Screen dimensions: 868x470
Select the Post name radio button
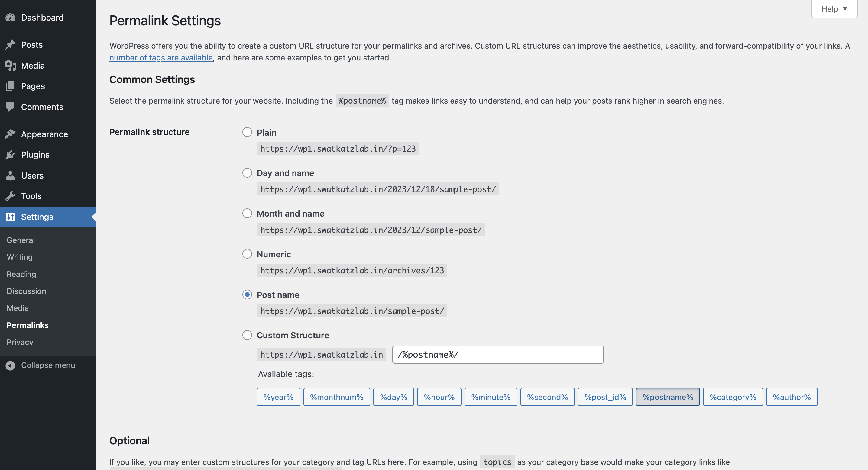(x=247, y=295)
